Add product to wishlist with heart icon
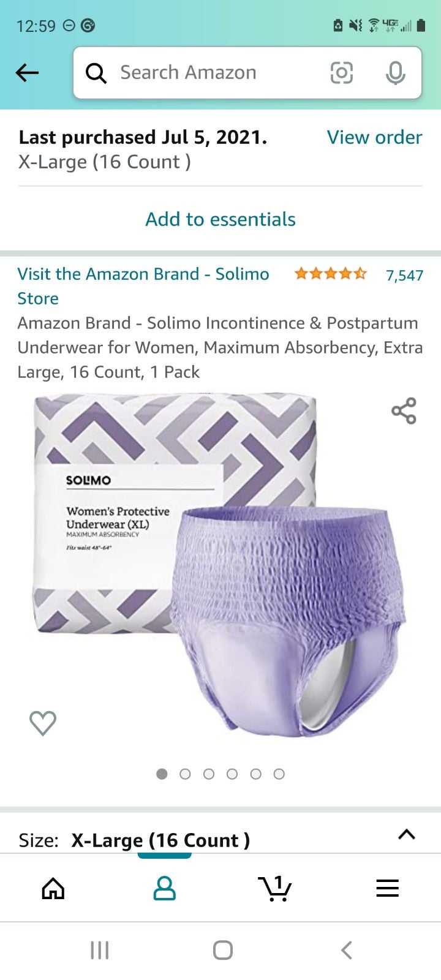Viewport: 441px width, 980px height. pos(43,723)
